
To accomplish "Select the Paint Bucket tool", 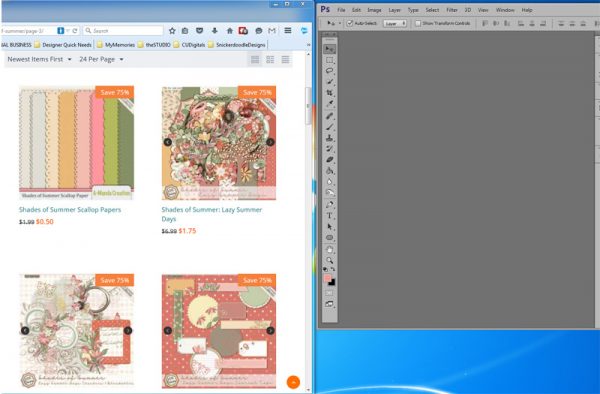I will [329, 171].
